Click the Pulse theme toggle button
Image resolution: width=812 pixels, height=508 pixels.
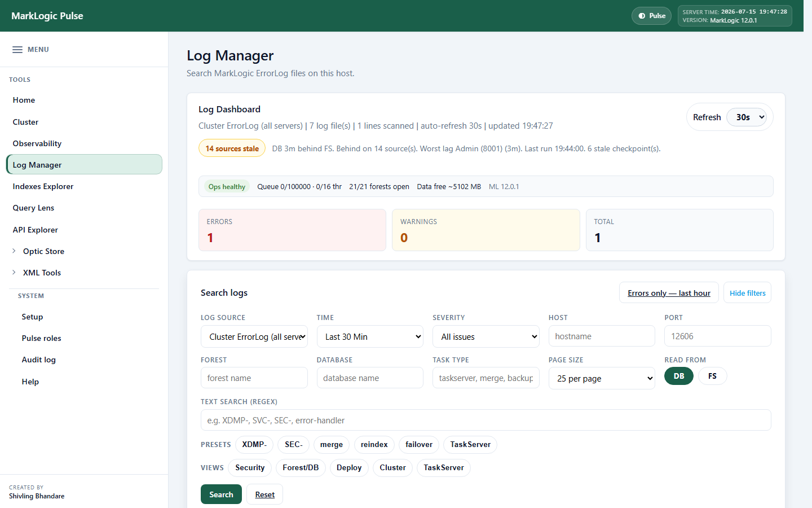tap(651, 16)
